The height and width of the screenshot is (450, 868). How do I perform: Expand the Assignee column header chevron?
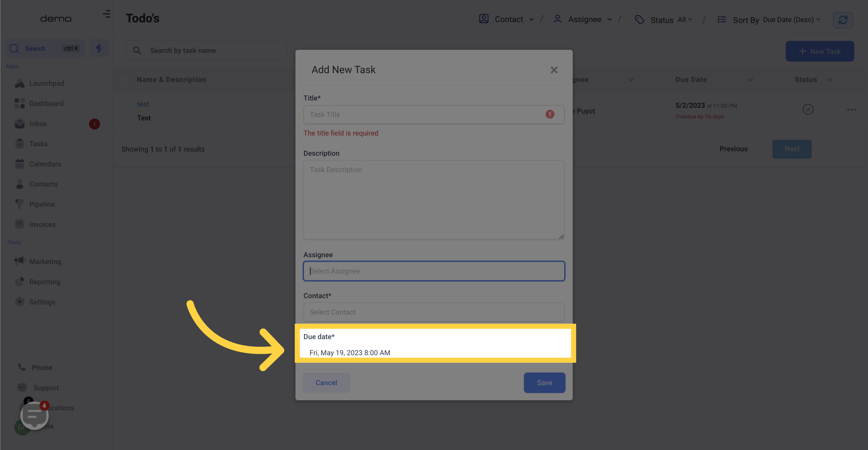point(631,79)
